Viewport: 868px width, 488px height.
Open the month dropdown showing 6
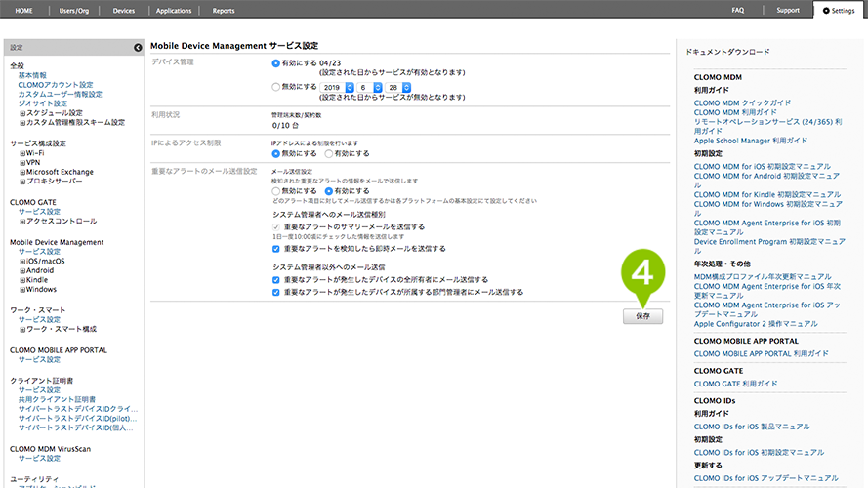[x=370, y=88]
